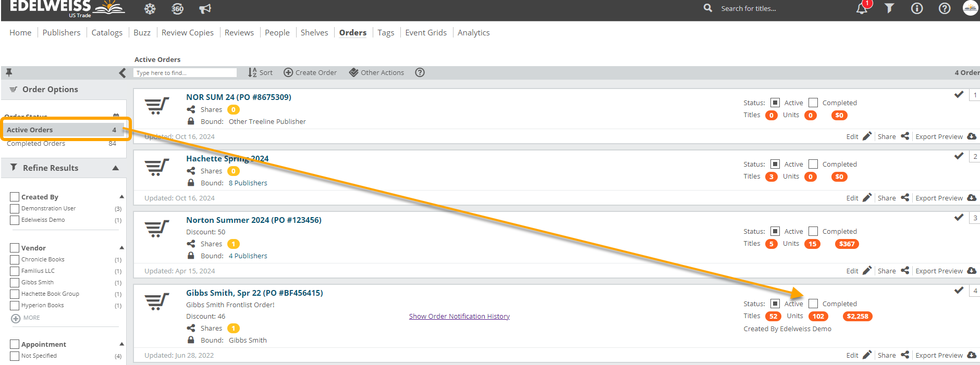Check the Completed box for NOR SUM 24

pos(813,103)
